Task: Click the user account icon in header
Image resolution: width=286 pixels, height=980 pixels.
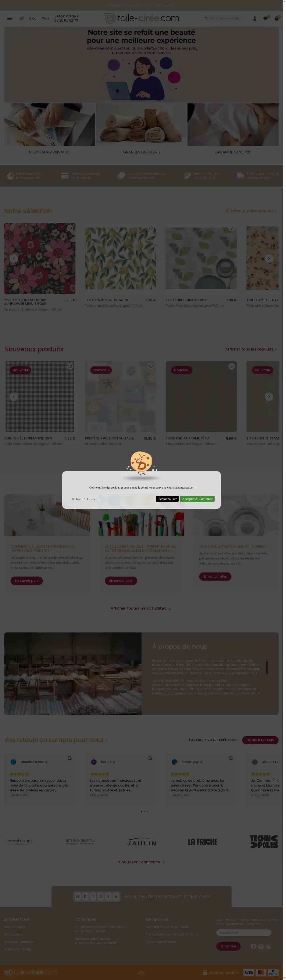Action: [255, 18]
